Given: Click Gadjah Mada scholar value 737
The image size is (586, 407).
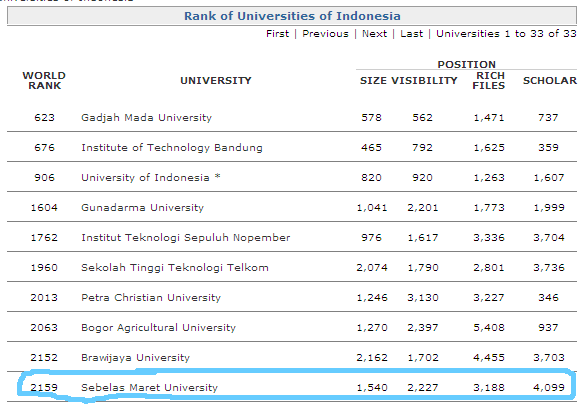Looking at the screenshot, I should [x=548, y=118].
